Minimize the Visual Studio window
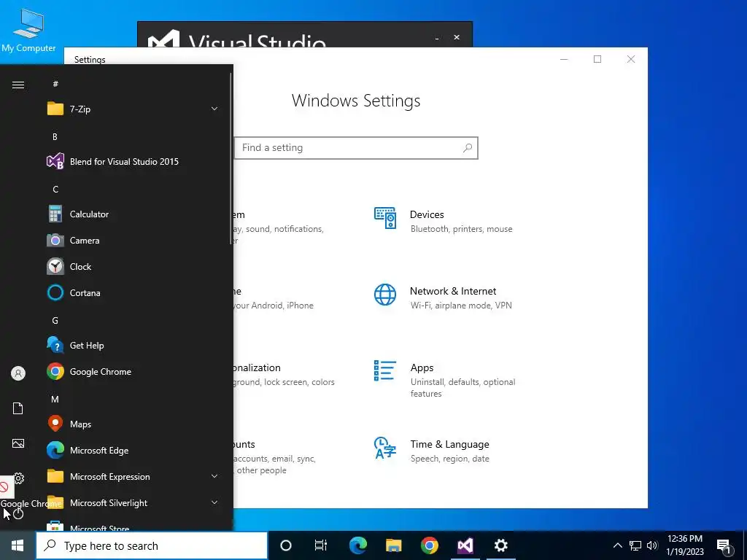This screenshot has height=560, width=747. pyautogui.click(x=437, y=38)
